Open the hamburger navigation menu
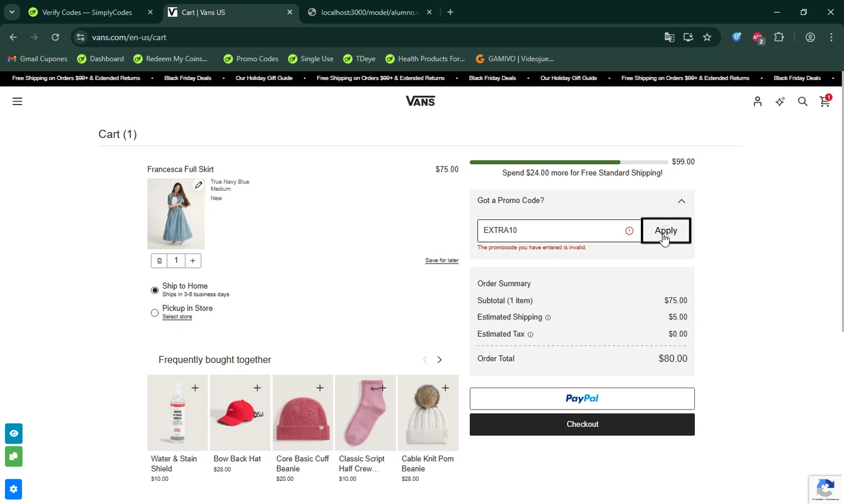The image size is (844, 504). coord(17,101)
